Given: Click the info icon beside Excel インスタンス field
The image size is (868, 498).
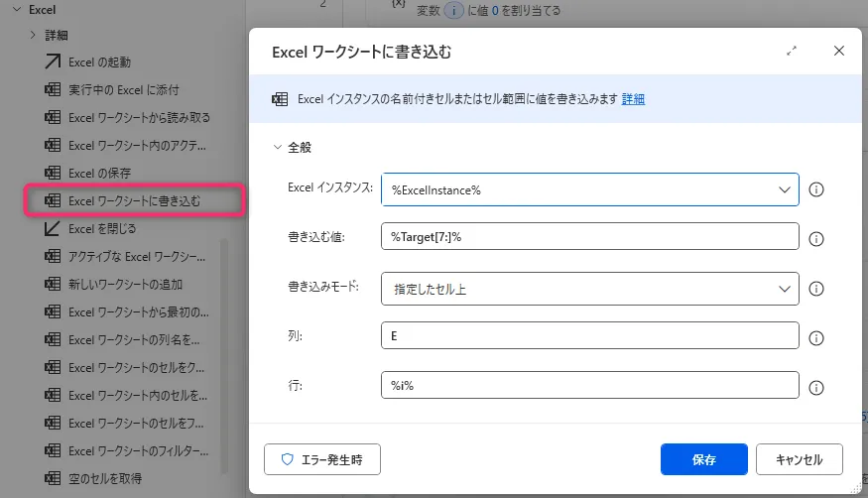Looking at the screenshot, I should tap(817, 189).
